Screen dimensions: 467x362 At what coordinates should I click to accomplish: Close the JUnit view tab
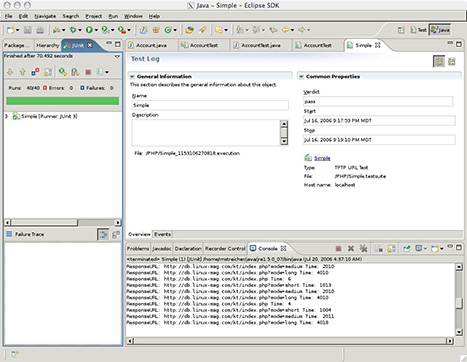click(x=90, y=45)
